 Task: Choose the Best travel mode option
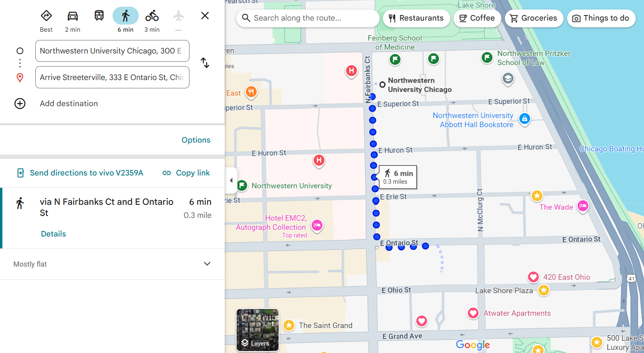tap(46, 16)
